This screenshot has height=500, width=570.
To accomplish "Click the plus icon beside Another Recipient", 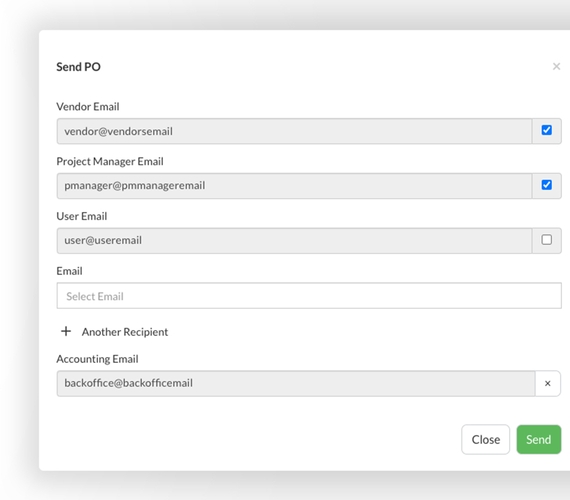I will (x=66, y=331).
